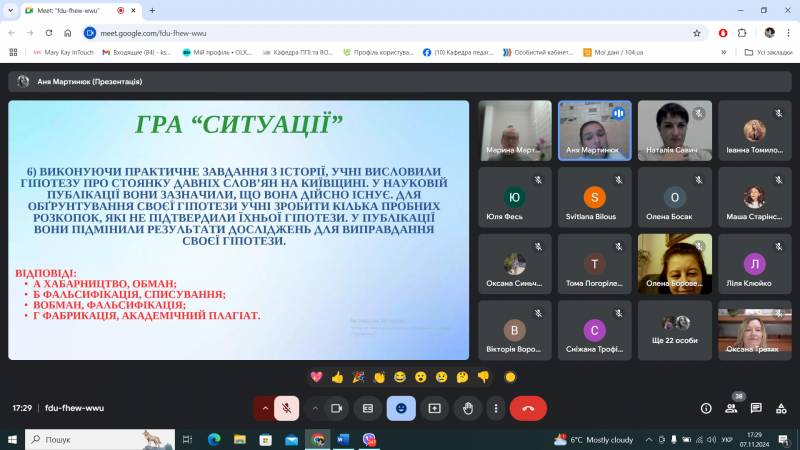Open more options three-dot menu
Image resolution: width=800 pixels, height=450 pixels.
497,408
